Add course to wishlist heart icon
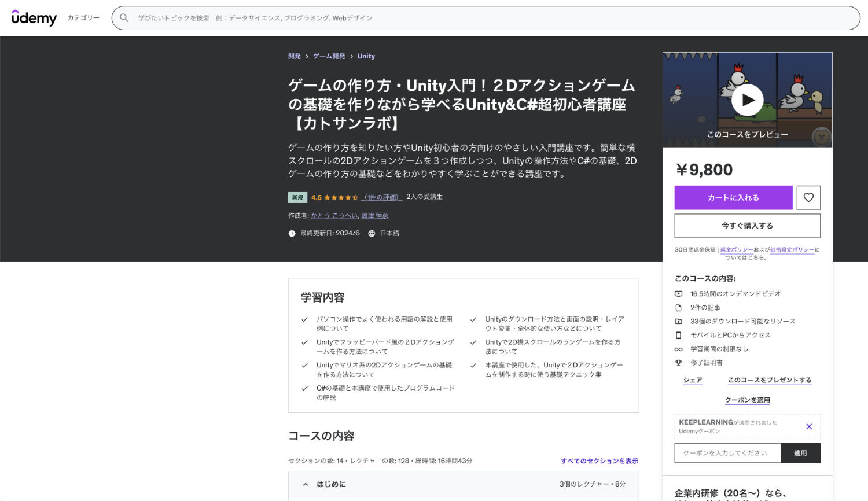868x501 pixels. 808,198
